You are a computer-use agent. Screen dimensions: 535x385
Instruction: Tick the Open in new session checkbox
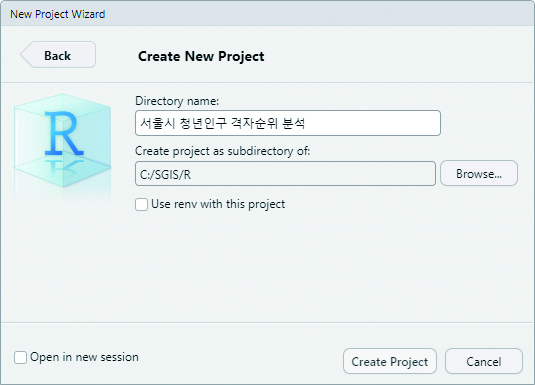[x=20, y=357]
